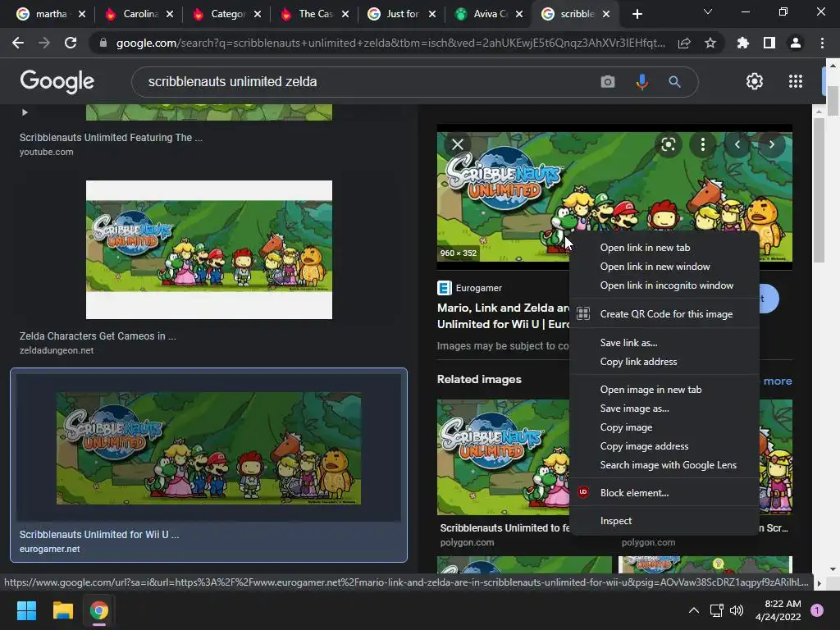Open Chrome three-dot menu
The height and width of the screenshot is (630, 840).
point(822,43)
